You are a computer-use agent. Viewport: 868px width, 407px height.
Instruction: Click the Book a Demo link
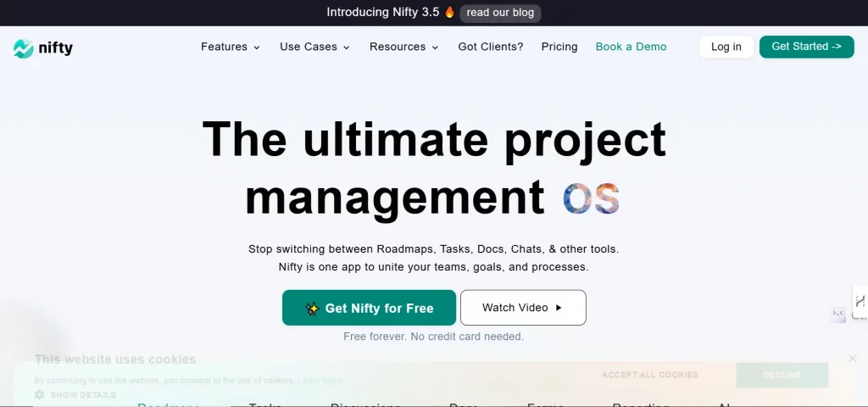(631, 47)
